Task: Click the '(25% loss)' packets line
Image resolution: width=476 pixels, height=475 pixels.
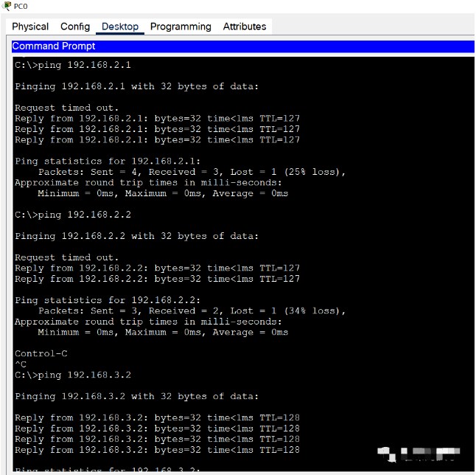Action: (192, 172)
